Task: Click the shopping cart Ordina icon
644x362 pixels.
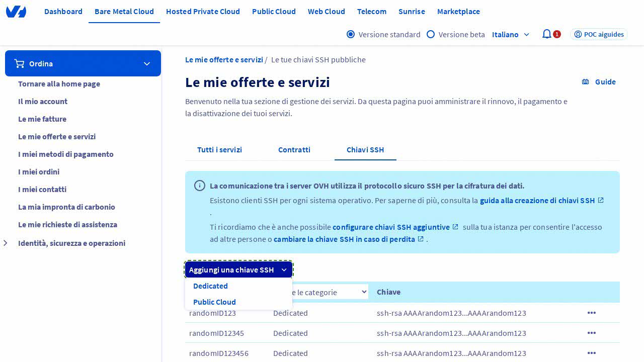Action: click(x=20, y=63)
